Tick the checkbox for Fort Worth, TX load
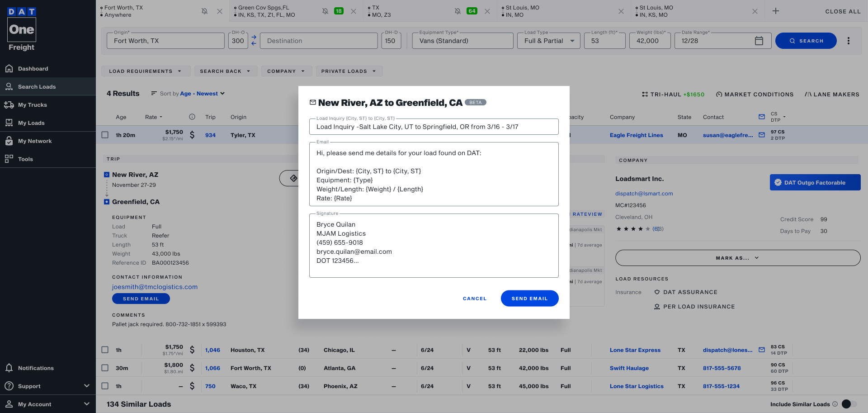Image resolution: width=868 pixels, height=413 pixels. tap(105, 368)
